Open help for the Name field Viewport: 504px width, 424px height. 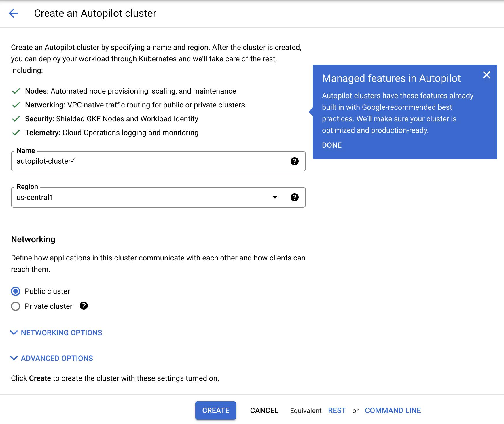point(294,161)
